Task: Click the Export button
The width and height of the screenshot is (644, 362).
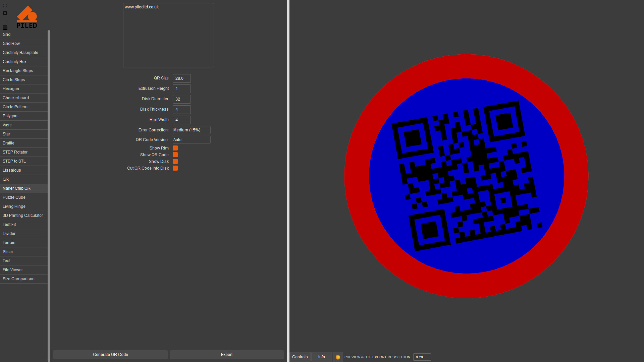Action: pos(226,355)
